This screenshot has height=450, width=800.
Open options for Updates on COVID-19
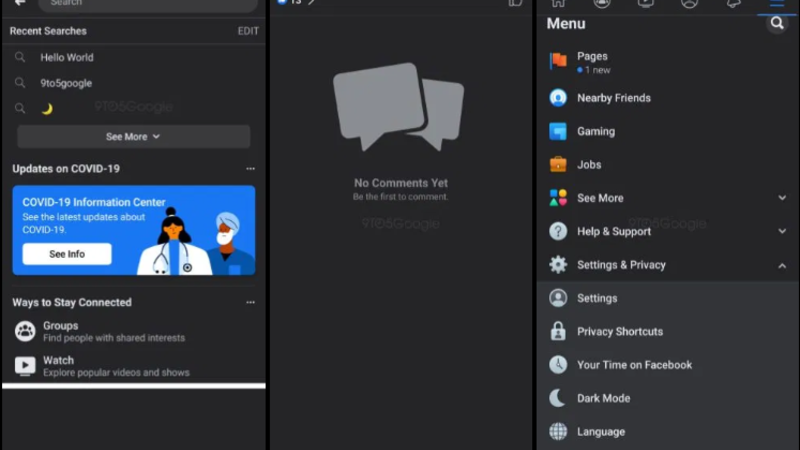[x=250, y=168]
